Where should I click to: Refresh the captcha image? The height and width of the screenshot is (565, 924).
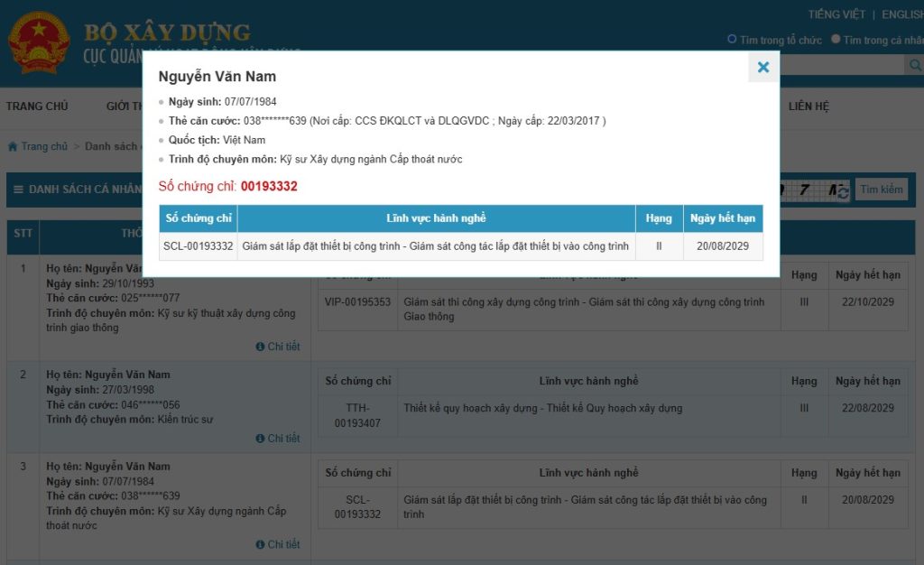(x=842, y=191)
